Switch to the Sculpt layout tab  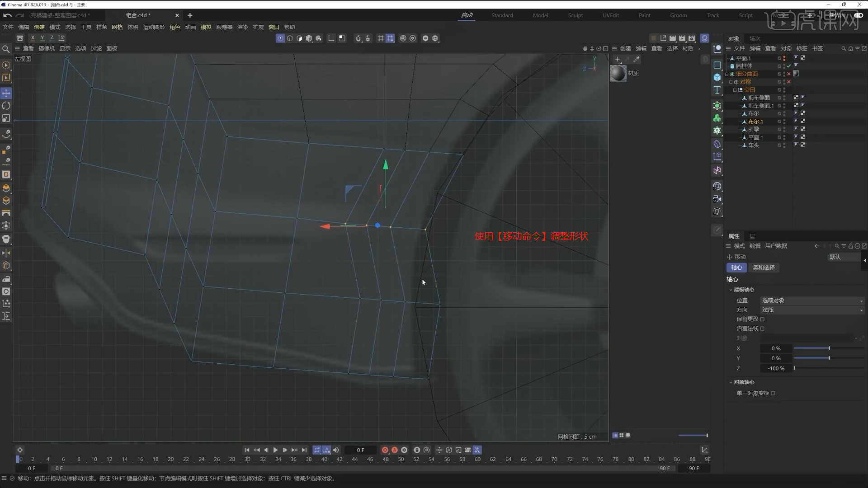(575, 15)
